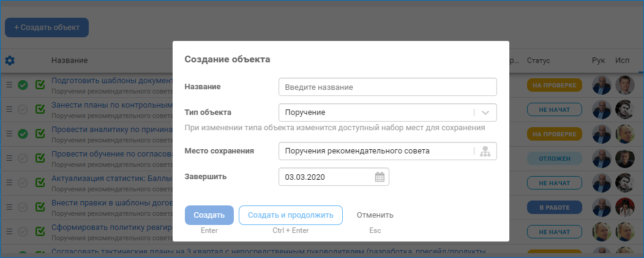Click the Название column header
This screenshot has height=258, width=644.
[69, 61]
